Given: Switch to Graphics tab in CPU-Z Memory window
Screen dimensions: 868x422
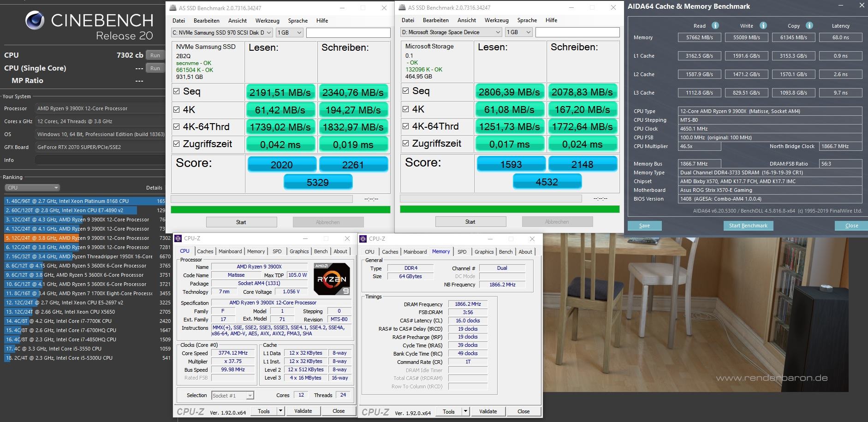Looking at the screenshot, I should tap(484, 252).
